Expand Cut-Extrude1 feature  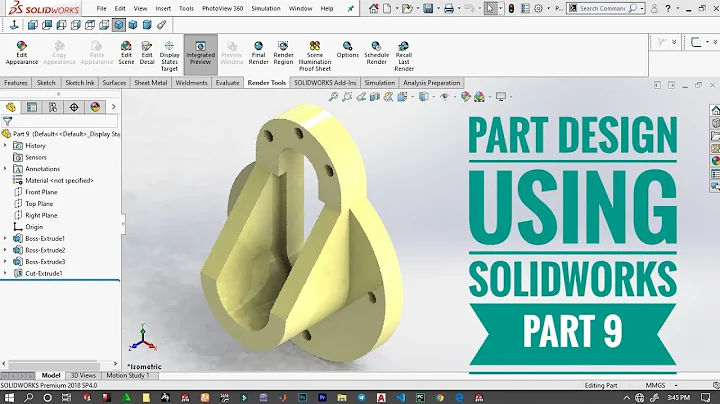(5, 273)
